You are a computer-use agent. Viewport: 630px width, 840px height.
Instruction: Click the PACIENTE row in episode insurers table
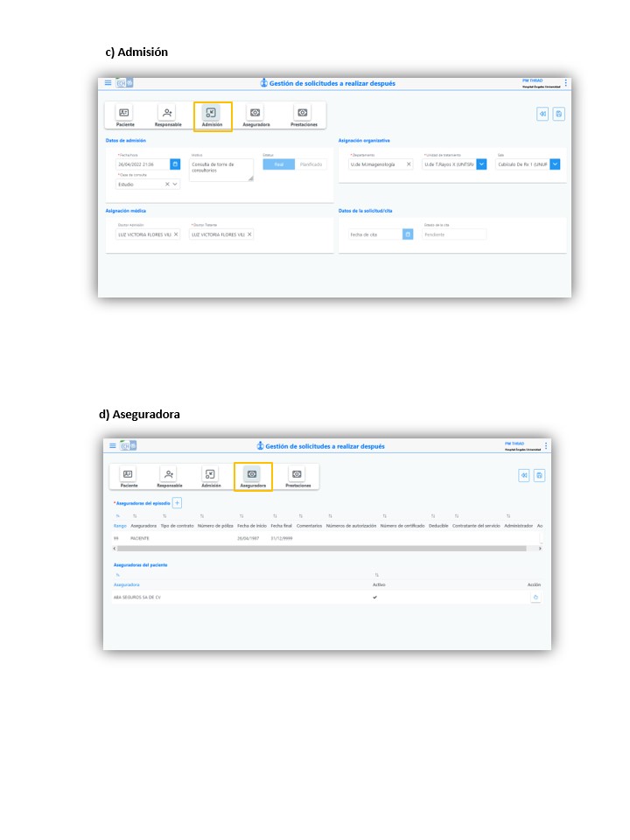[x=140, y=538]
